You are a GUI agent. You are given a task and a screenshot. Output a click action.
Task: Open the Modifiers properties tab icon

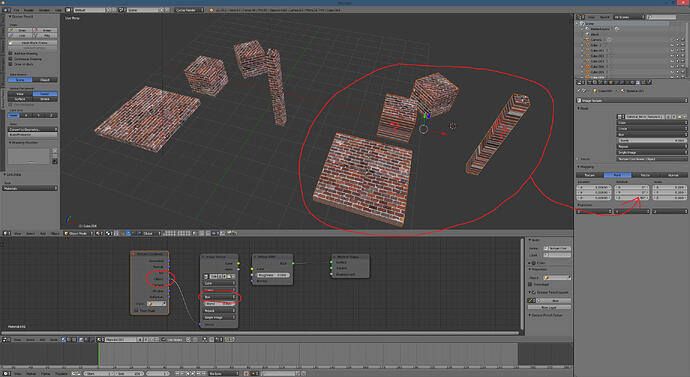coord(622,83)
